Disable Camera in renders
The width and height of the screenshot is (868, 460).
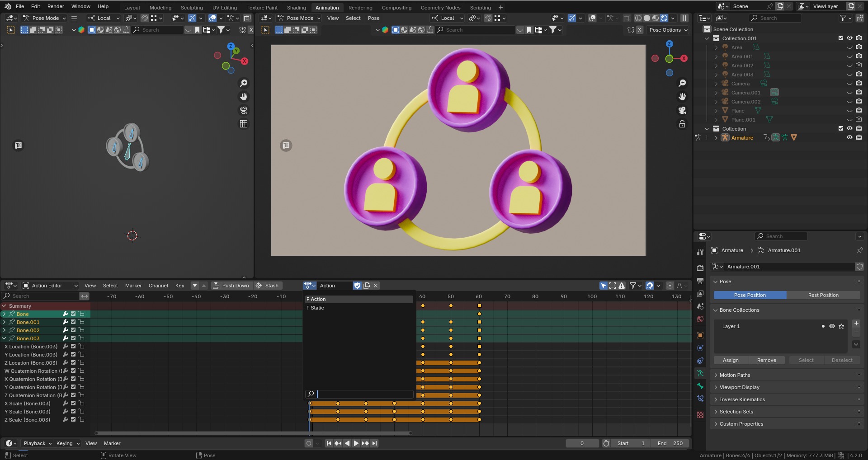click(859, 84)
